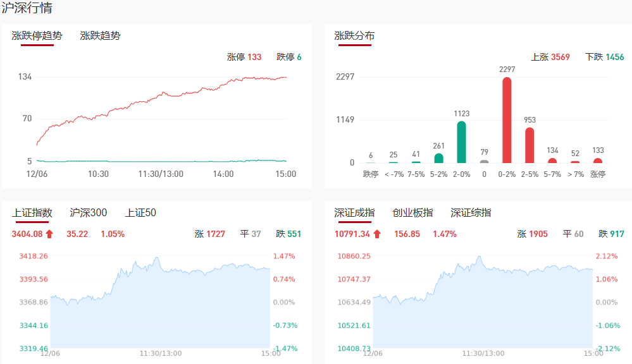Click the 涨停 133 legend label
The image size is (632, 364).
(x=244, y=57)
